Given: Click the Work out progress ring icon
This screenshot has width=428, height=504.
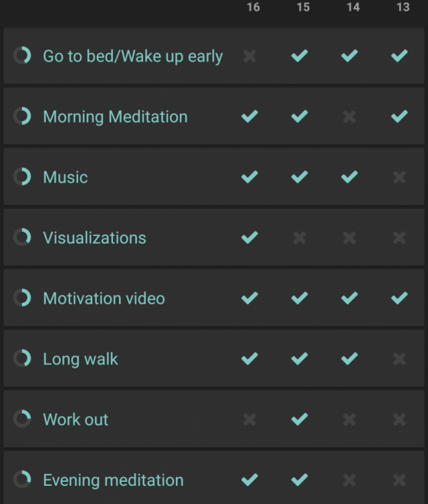Looking at the screenshot, I should tap(22, 419).
